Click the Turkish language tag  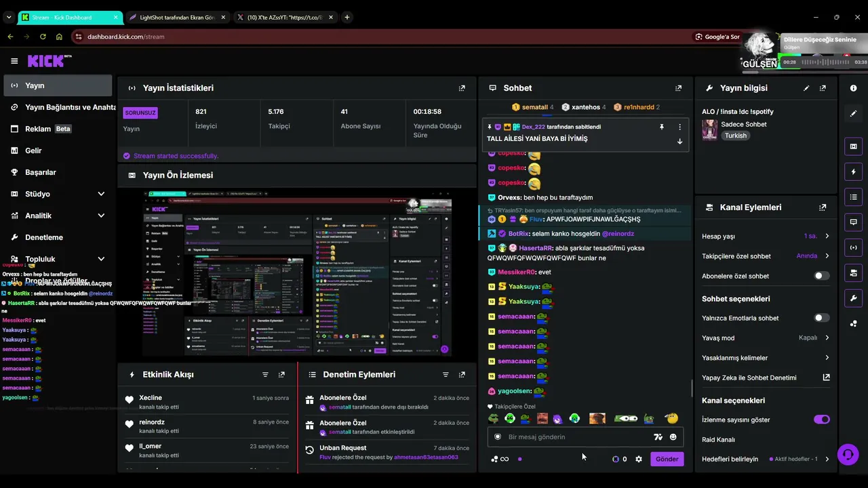tap(735, 136)
